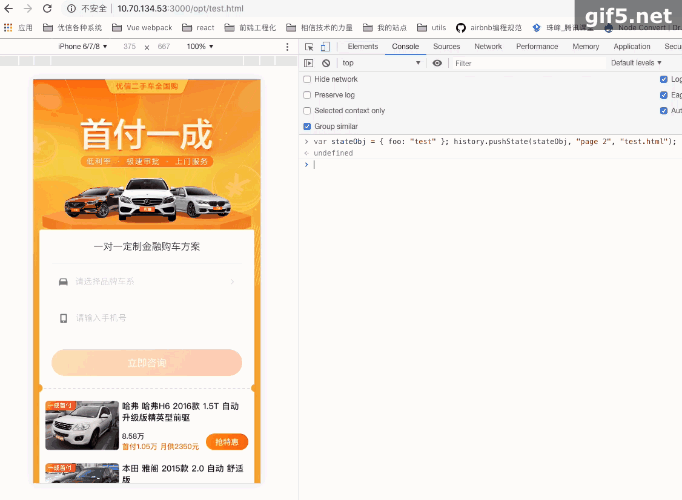Image resolution: width=682 pixels, height=500 pixels.
Task: Click the 哈弗 哈弗H6 2016款 listing title
Action: pos(180,412)
